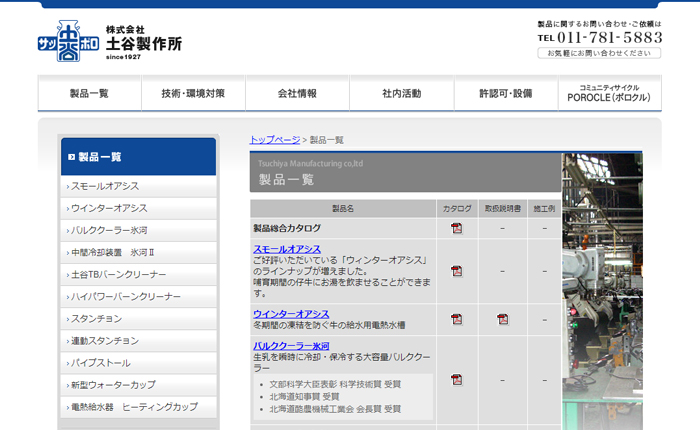
Task: Click the 北海道農業機械工業会 会長賞 受賞 bullet
Action: [335, 409]
